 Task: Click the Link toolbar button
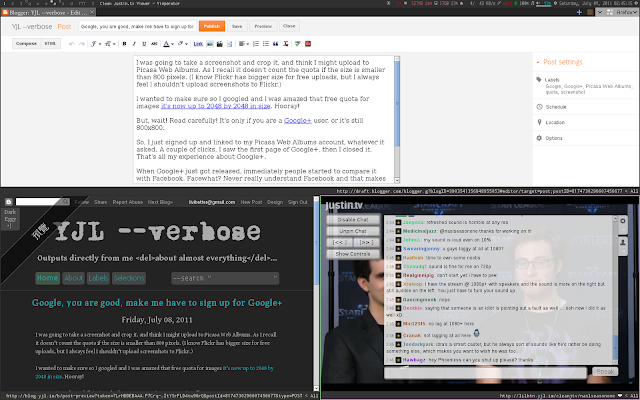point(198,44)
